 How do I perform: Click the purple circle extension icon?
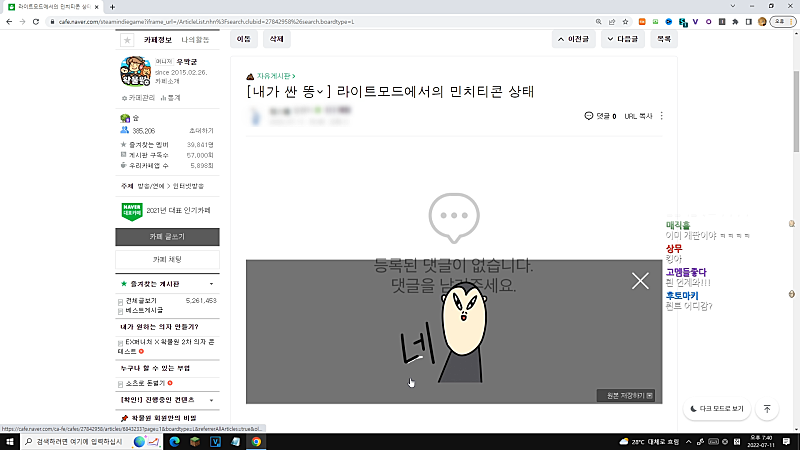[709, 21]
